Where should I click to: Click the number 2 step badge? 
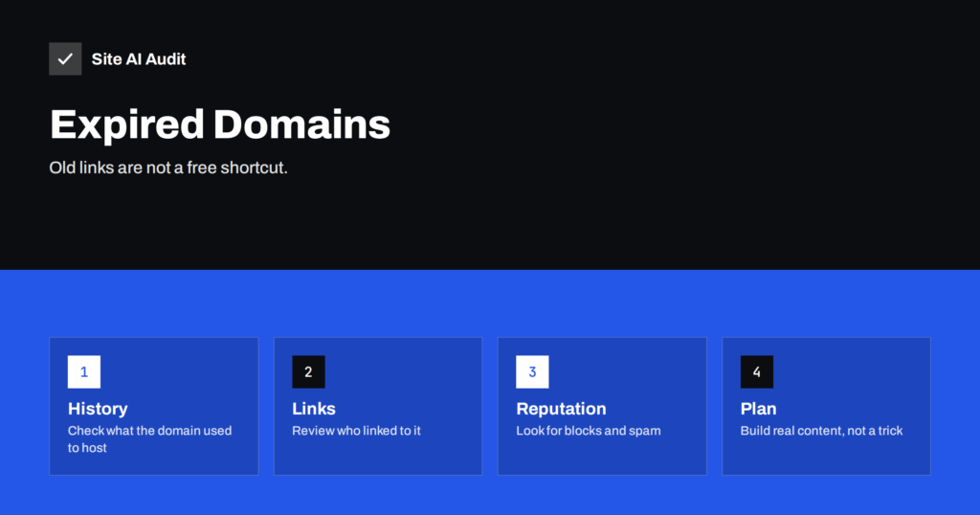(x=308, y=371)
